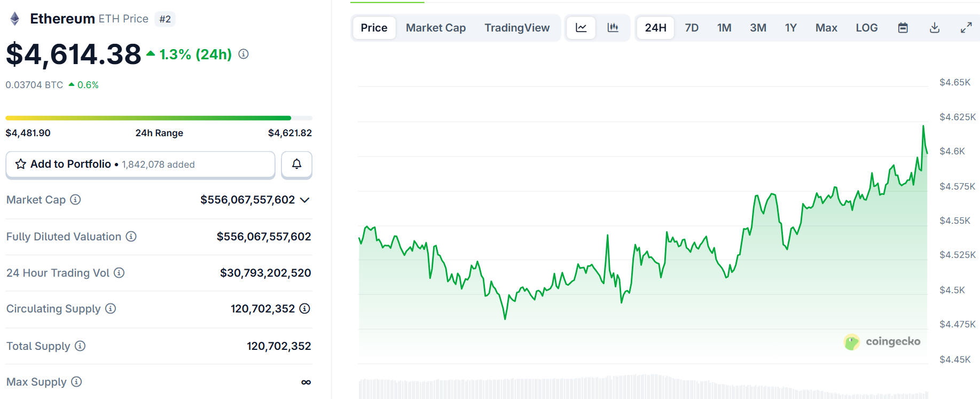980x399 pixels.
Task: Toggle the LOG scale option
Action: tap(867, 28)
